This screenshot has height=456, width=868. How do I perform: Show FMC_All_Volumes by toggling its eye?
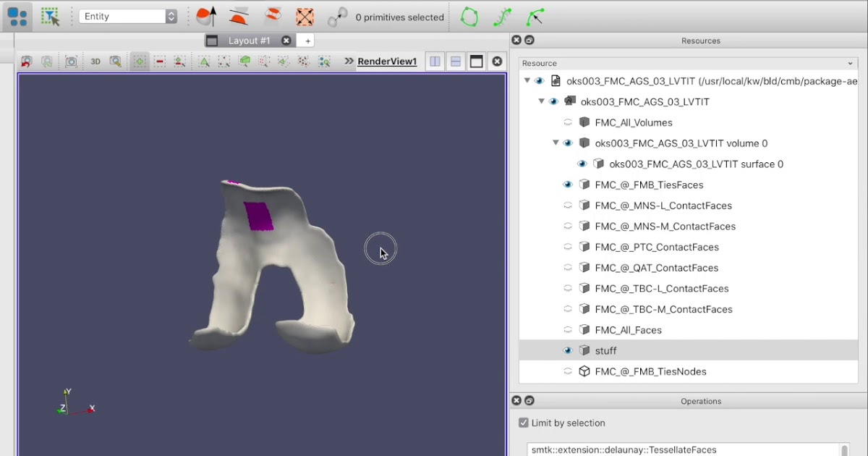[x=568, y=122]
